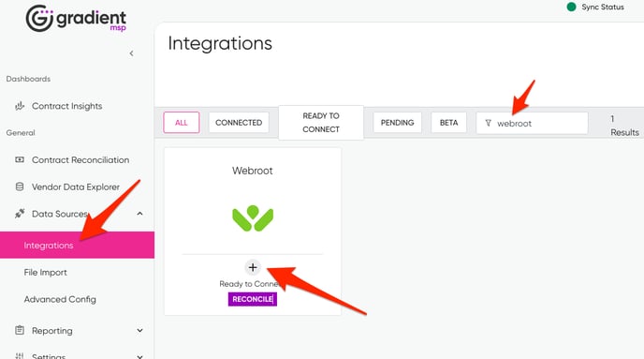Expand the Reporting section chevron
The image size is (644, 359).
tap(139, 330)
